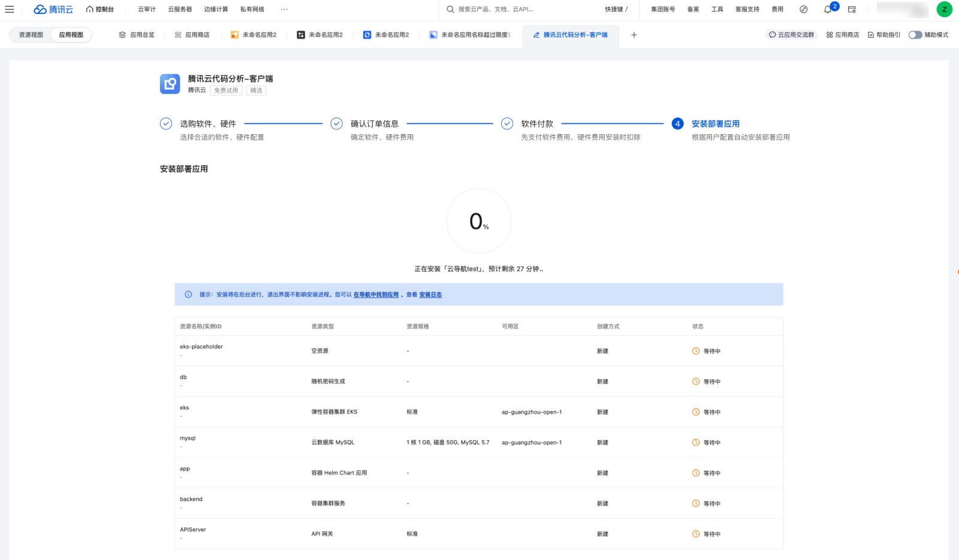The image size is (959, 560).
Task: Add a new tab with plus icon
Action: 634,35
